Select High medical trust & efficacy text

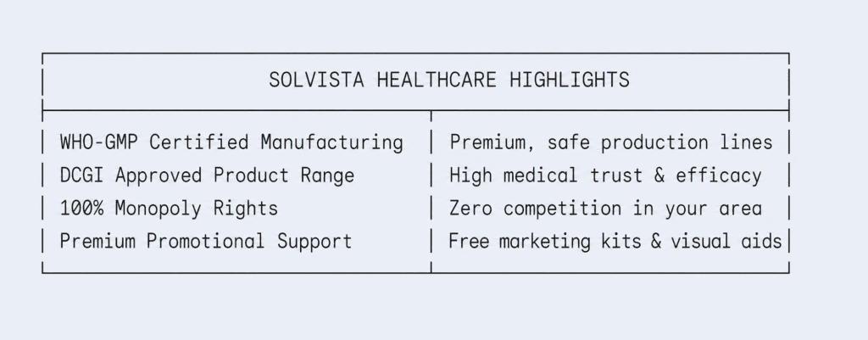click(605, 176)
